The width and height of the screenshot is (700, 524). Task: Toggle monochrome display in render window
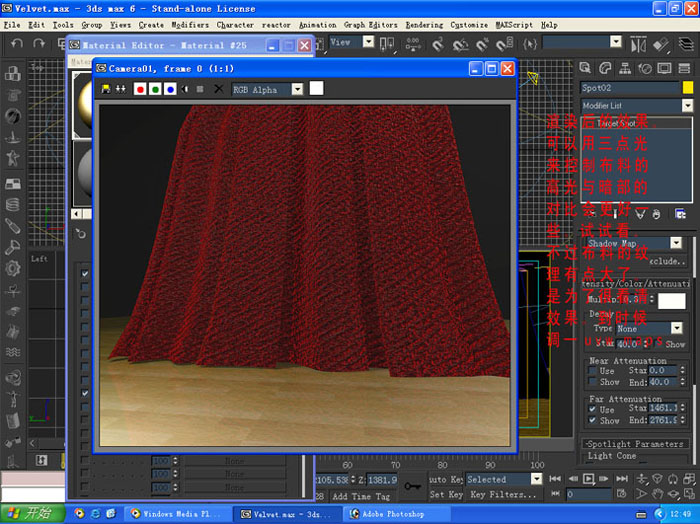[x=200, y=89]
